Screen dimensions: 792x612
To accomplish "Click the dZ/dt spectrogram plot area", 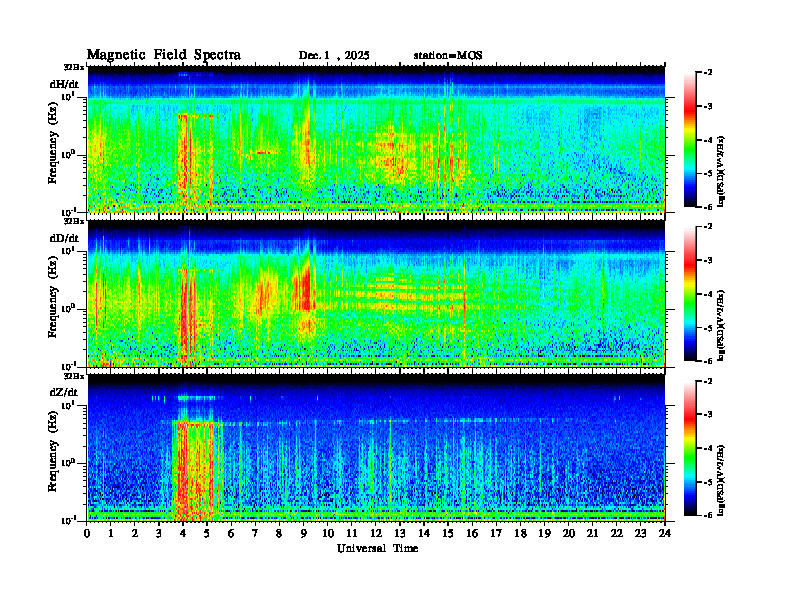I will [x=376, y=447].
